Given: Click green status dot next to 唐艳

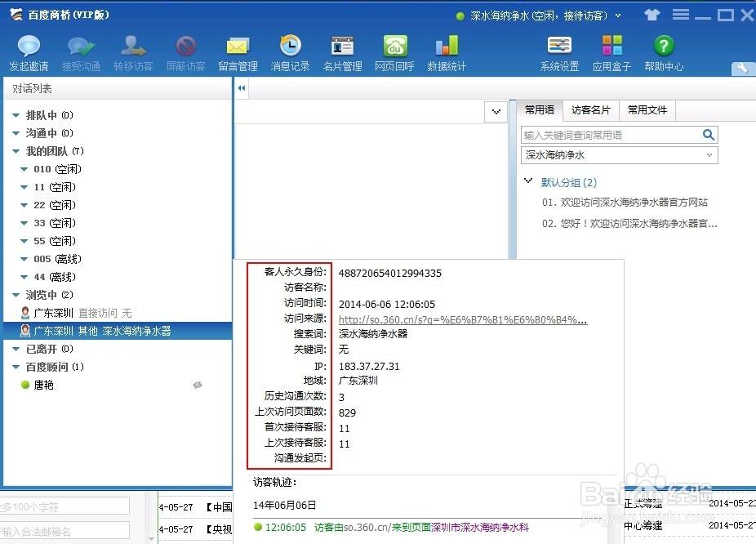Looking at the screenshot, I should click(x=25, y=385).
